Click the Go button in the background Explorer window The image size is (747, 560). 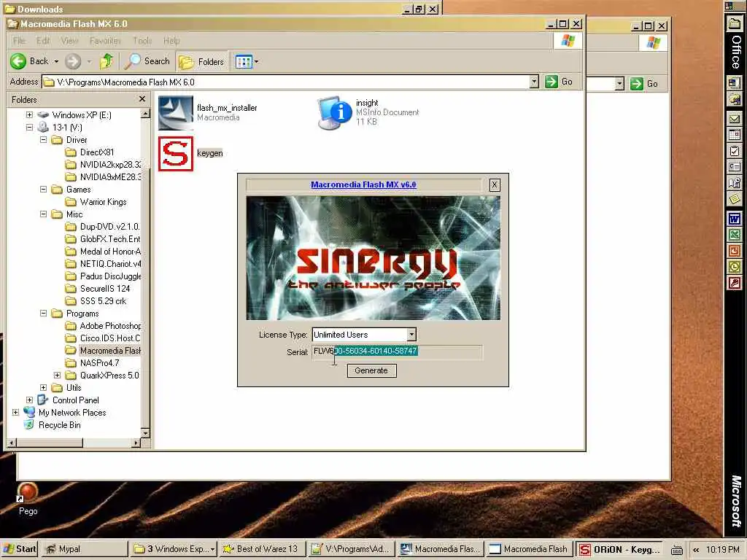tap(644, 84)
